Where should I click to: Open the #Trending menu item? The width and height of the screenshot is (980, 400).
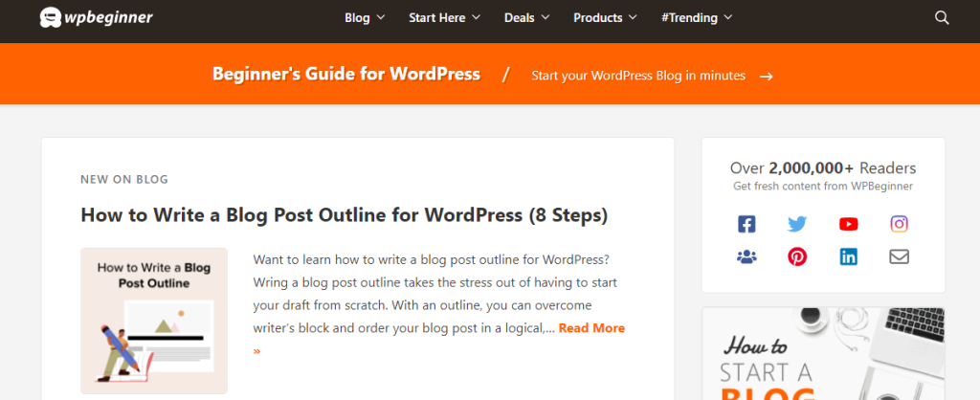pos(689,17)
